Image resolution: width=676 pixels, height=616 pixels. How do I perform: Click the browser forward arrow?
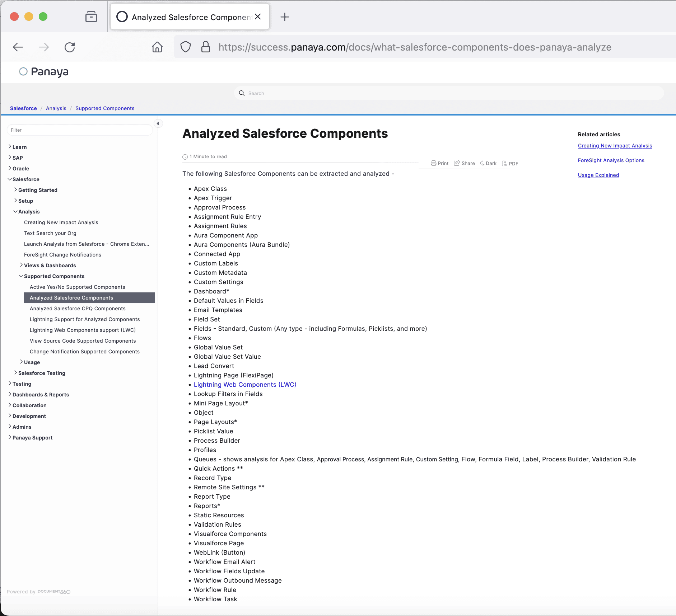pos(44,47)
